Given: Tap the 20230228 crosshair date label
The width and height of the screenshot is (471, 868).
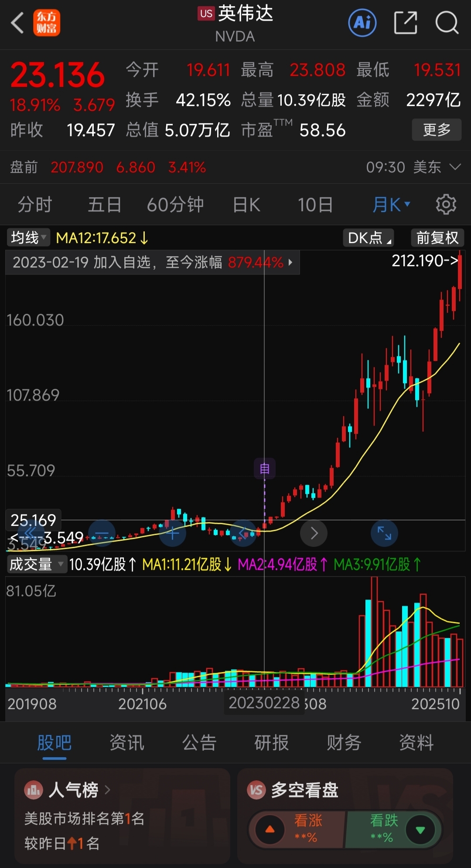Looking at the screenshot, I should click(264, 703).
